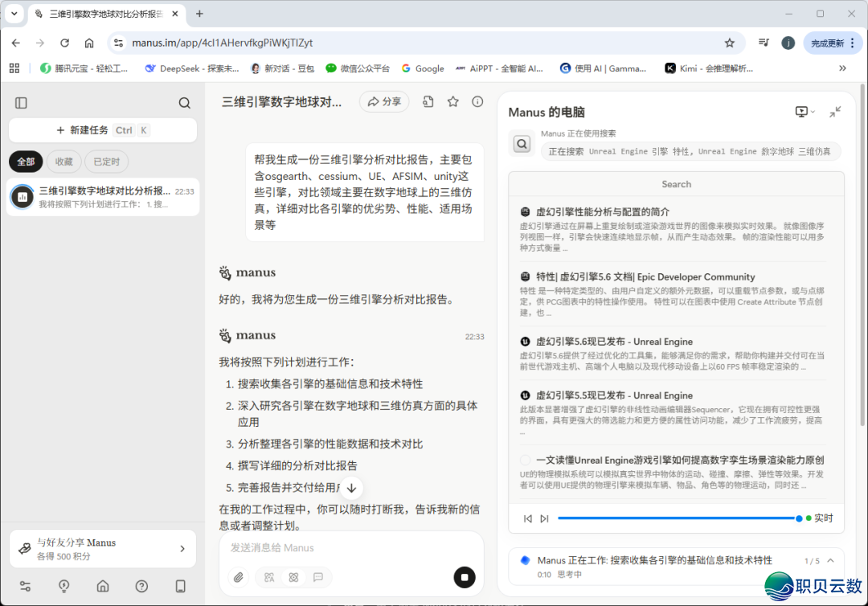The image size is (868, 606).
Task: Open search in the Manus sidebar
Action: coord(184,103)
